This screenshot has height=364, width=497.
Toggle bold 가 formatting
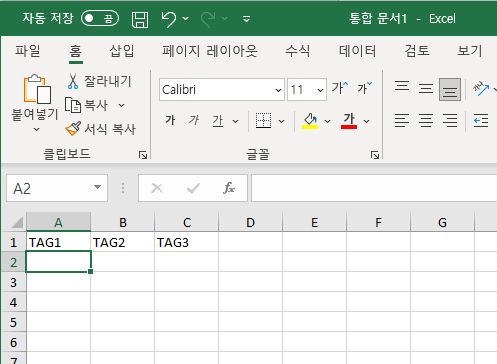(x=170, y=120)
